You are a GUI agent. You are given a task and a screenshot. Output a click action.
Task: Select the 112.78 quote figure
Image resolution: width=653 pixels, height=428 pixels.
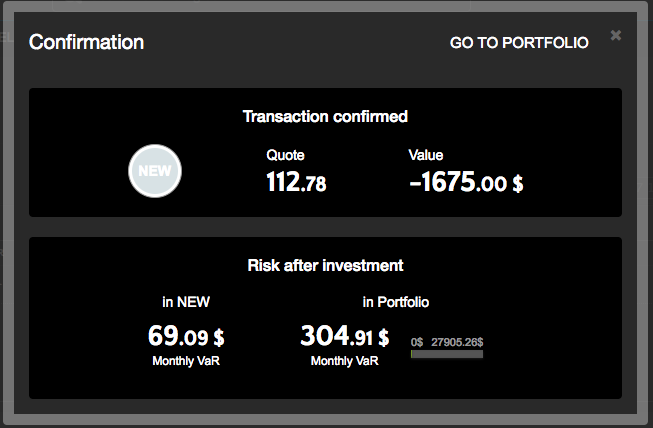pos(296,183)
